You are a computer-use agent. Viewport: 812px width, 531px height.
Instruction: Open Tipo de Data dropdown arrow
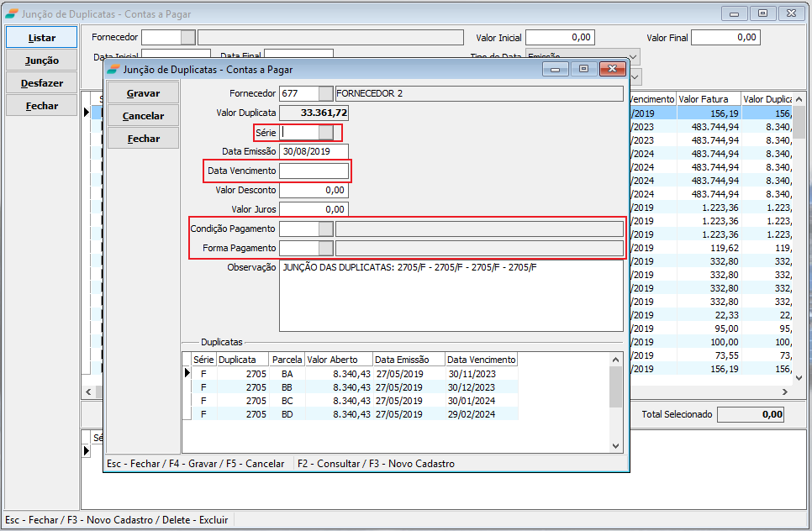pos(634,56)
